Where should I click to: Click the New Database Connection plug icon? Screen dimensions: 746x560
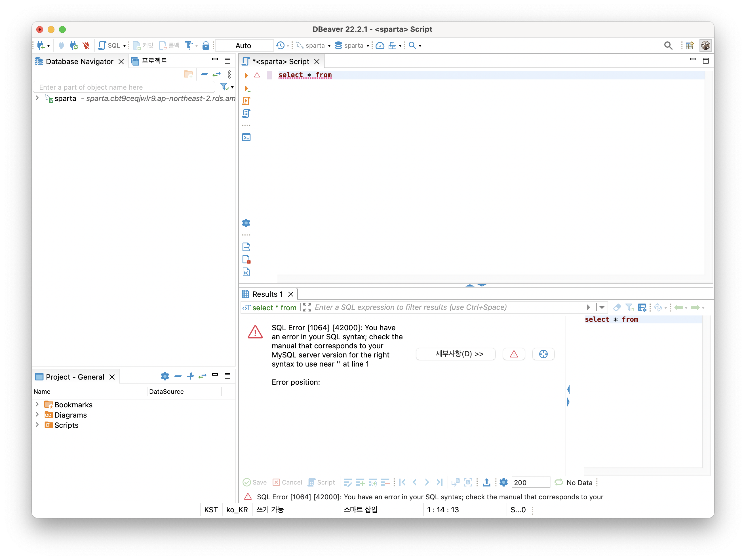pos(41,46)
